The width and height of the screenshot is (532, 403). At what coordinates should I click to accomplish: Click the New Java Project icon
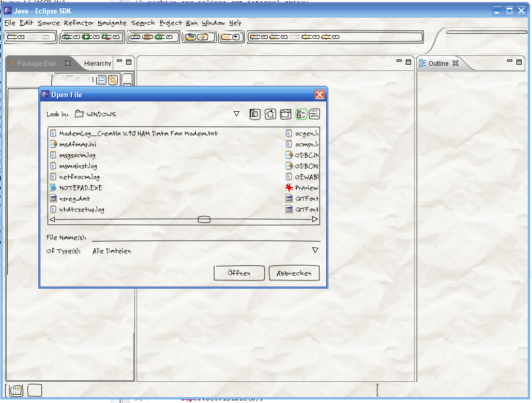(x=135, y=37)
